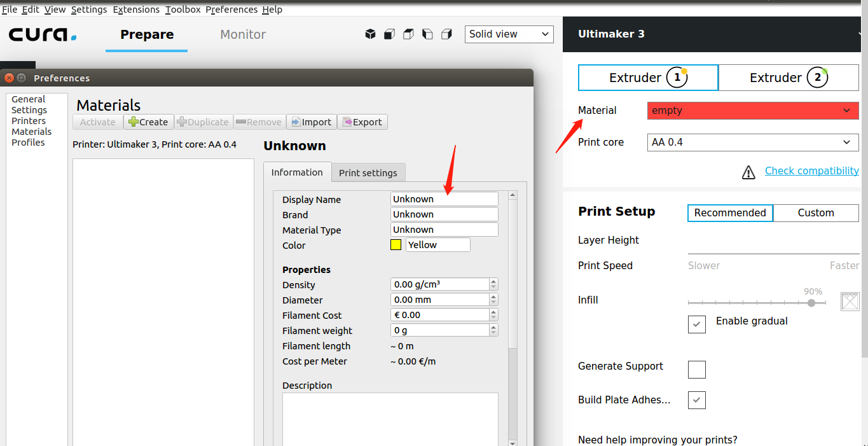This screenshot has width=868, height=446.
Task: Open the Edit menu
Action: 31,10
